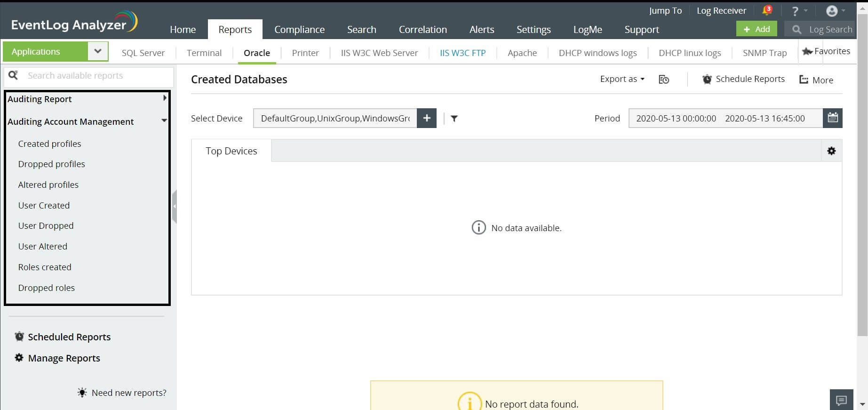
Task: Open the Support tab
Action: [x=642, y=29]
